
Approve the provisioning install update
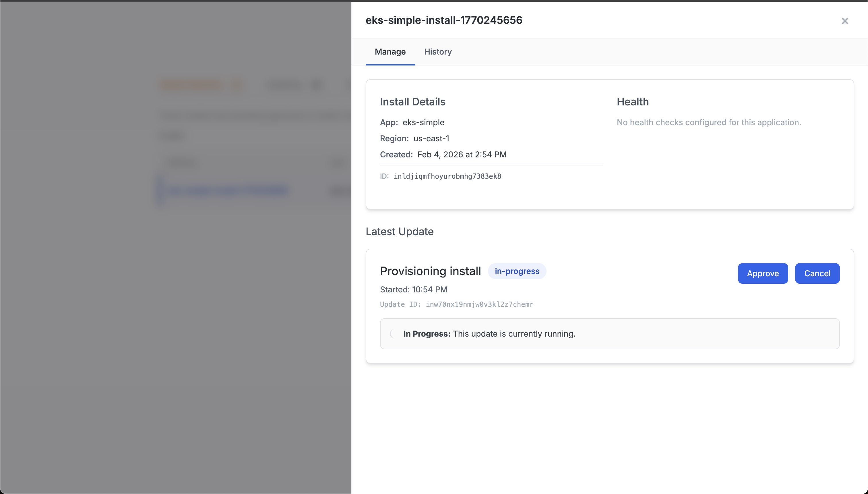(x=763, y=273)
